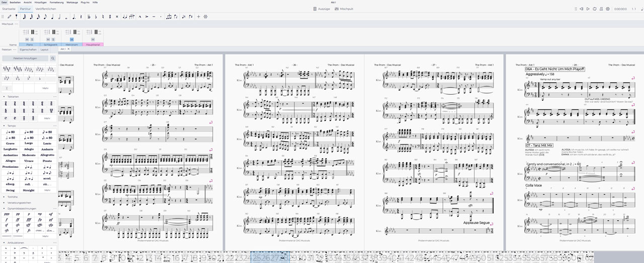Select eighth note duration
This screenshot has height=263, width=644.
(x=45, y=17)
